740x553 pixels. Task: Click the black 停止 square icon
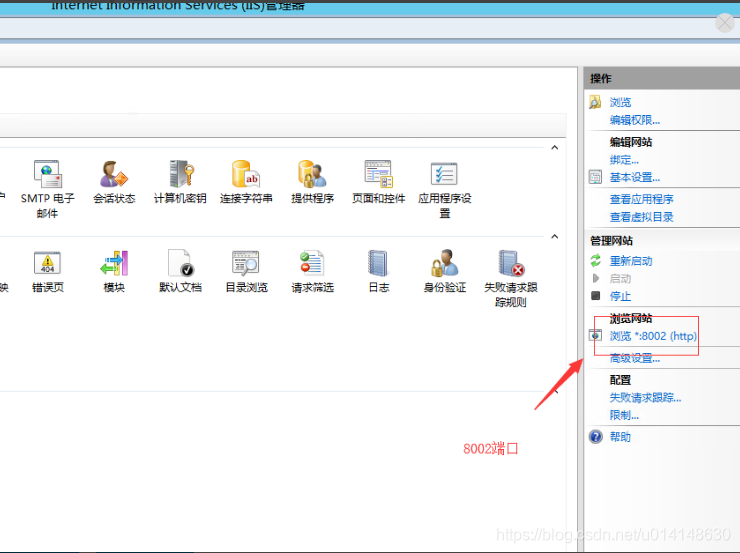point(596,296)
